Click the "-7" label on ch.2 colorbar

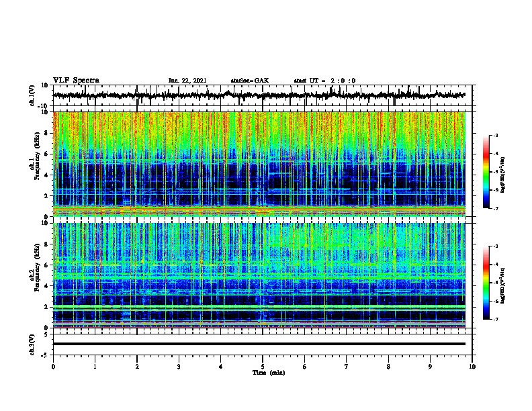tap(495, 319)
